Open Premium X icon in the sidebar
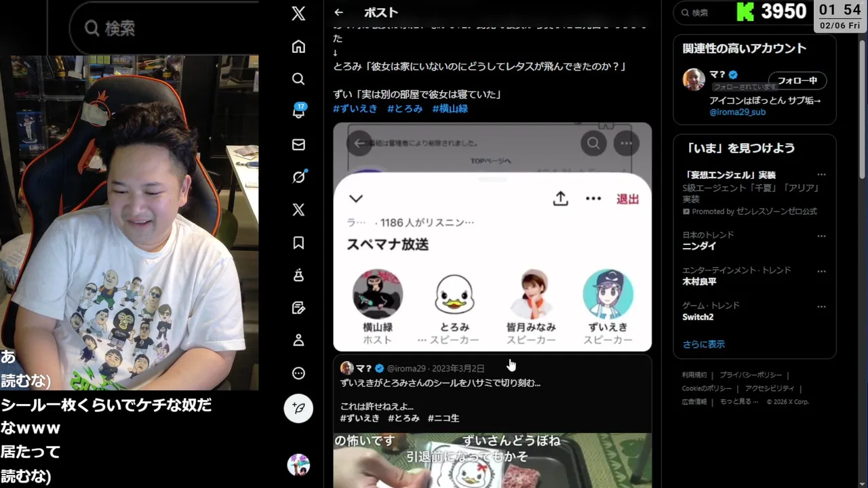 click(298, 209)
